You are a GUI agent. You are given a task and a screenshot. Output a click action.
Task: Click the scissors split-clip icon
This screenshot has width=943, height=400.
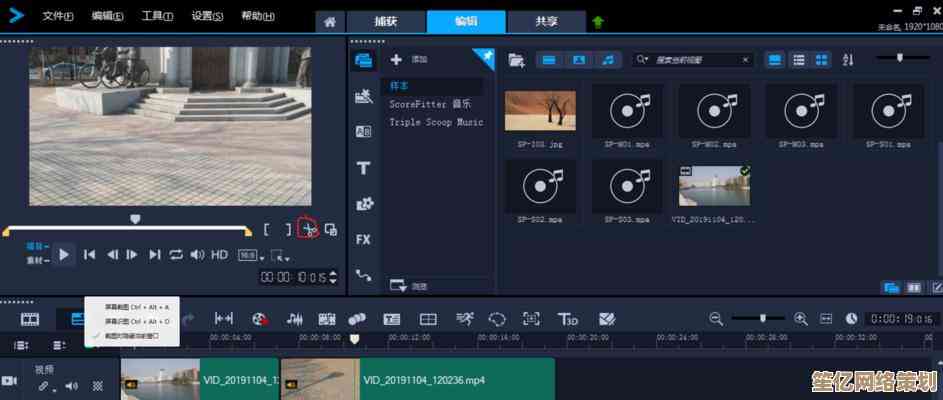click(x=308, y=229)
